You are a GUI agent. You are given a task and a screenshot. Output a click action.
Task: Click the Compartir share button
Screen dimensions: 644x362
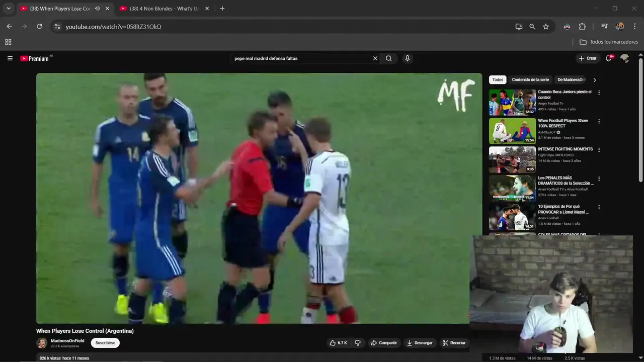coord(384,343)
